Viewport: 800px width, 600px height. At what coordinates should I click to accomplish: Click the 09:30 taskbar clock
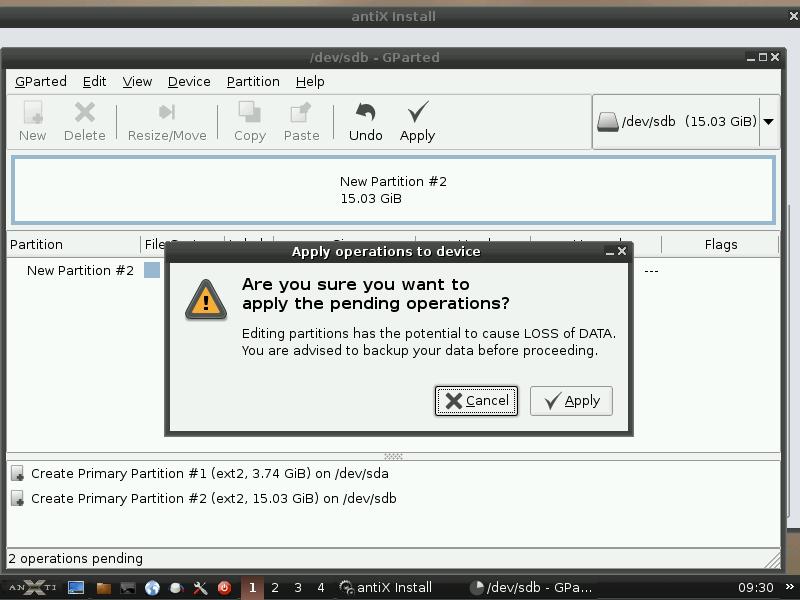[x=756, y=588]
